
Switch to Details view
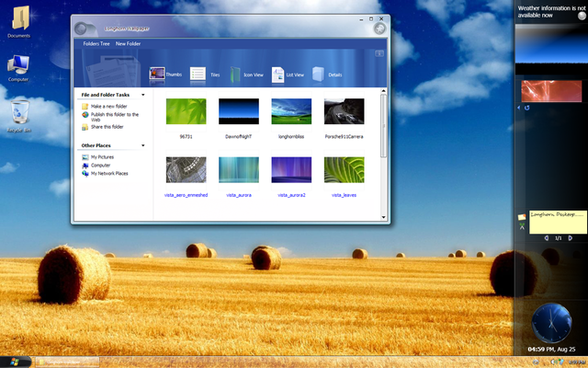coord(318,74)
